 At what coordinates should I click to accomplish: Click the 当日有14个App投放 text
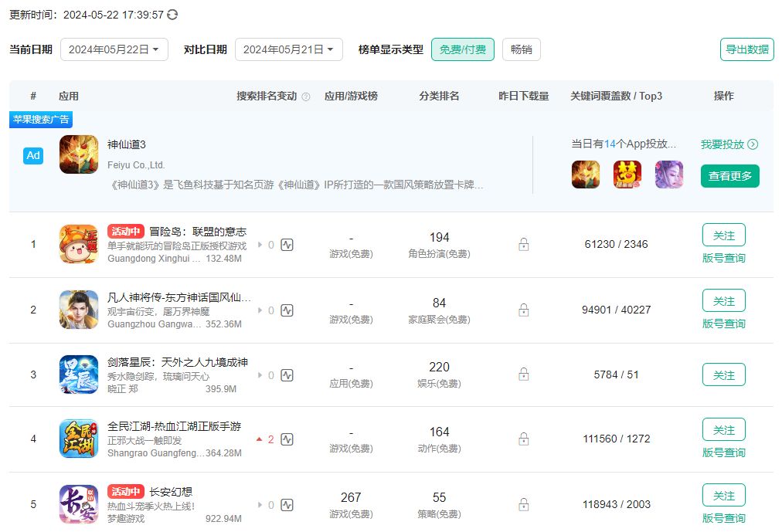[624, 144]
